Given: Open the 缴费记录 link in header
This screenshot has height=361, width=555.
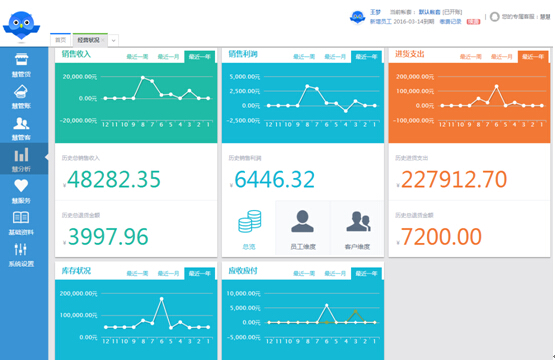Looking at the screenshot, I should pos(451,22).
